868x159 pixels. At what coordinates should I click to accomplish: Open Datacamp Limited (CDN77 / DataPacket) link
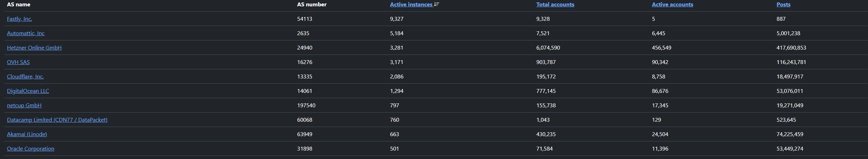coord(57,120)
